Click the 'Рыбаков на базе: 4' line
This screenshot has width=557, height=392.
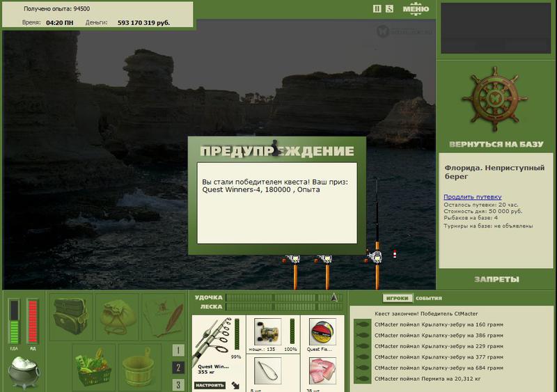[x=471, y=217]
